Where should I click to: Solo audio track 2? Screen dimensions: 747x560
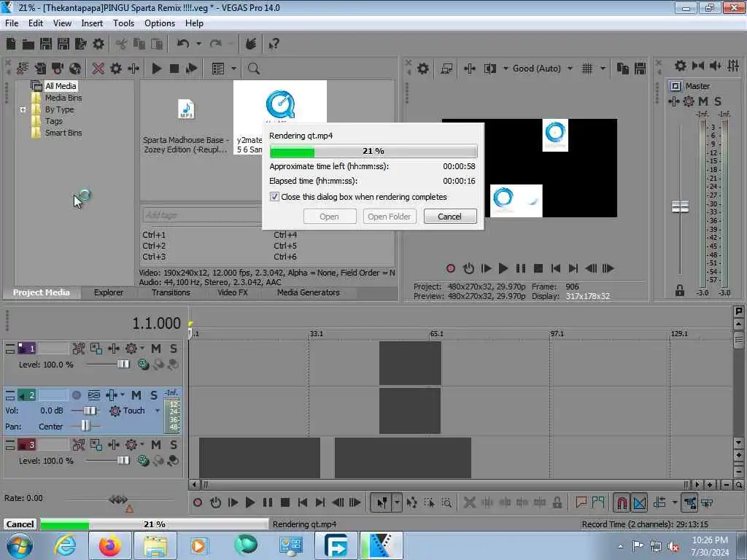click(154, 395)
